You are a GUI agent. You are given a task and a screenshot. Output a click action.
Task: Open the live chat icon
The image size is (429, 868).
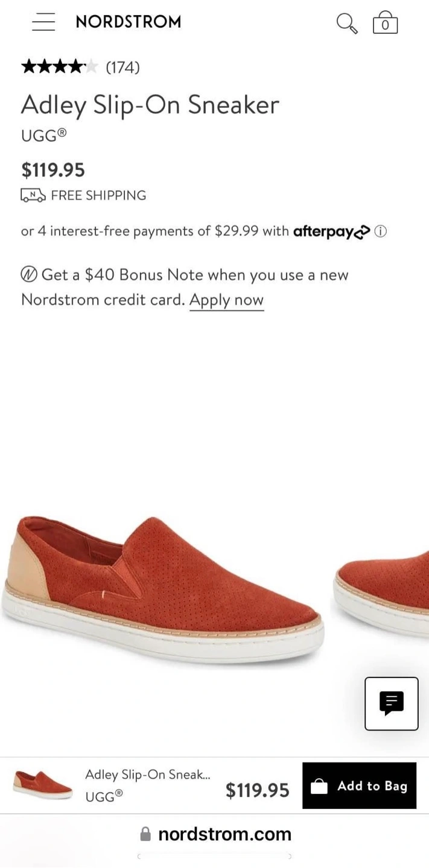(x=392, y=703)
